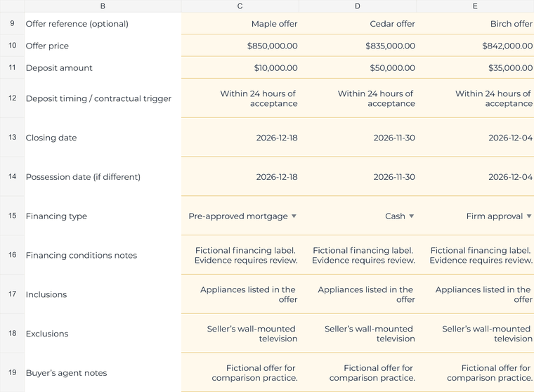The width and height of the screenshot is (534, 392).
Task: Select Cedar offer exclusions cell
Action: click(x=358, y=334)
